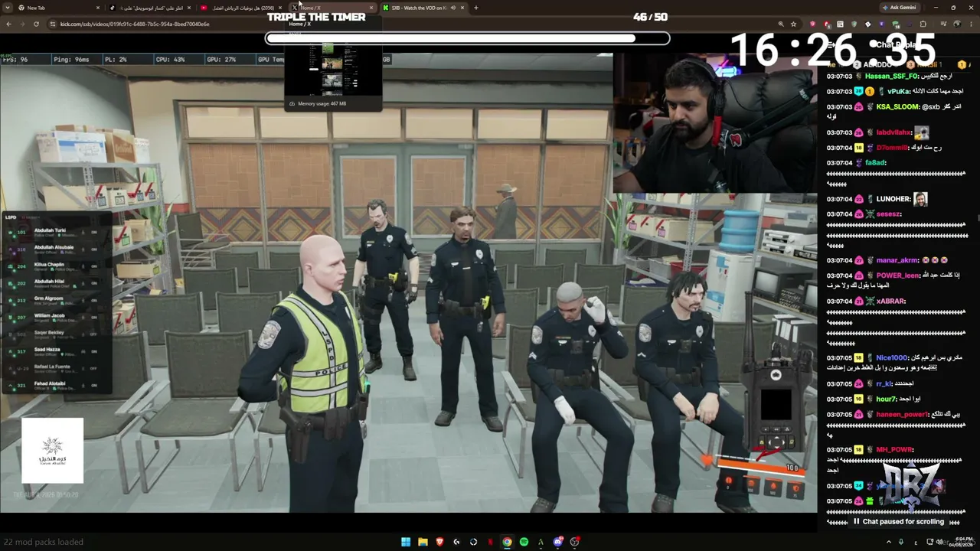Open a new browser tab
The height and width of the screenshot is (551, 980).
[476, 8]
